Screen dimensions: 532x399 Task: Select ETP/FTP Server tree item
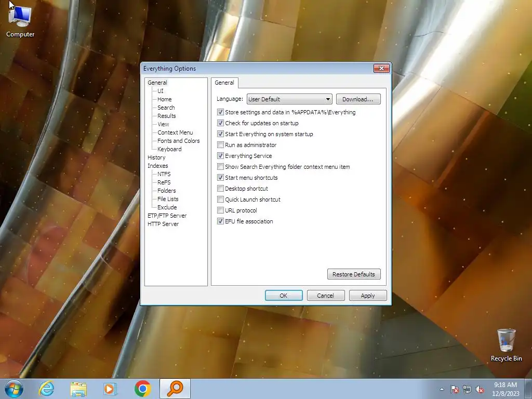point(167,216)
